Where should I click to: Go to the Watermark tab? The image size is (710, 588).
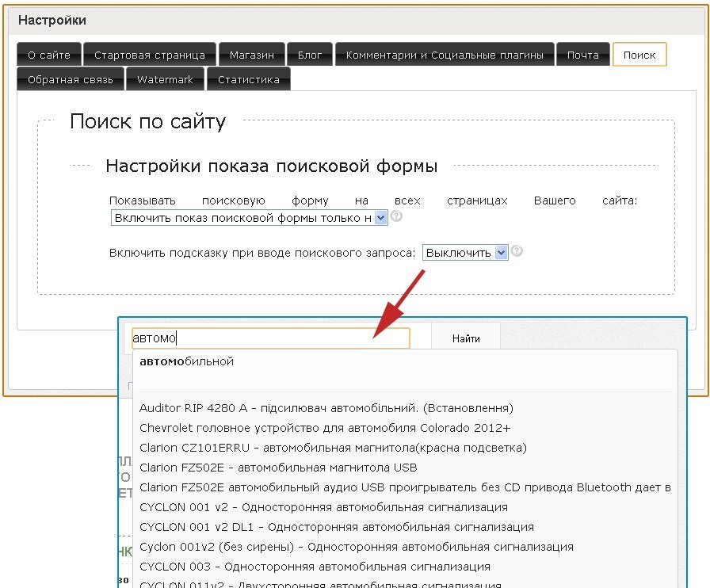[x=165, y=79]
